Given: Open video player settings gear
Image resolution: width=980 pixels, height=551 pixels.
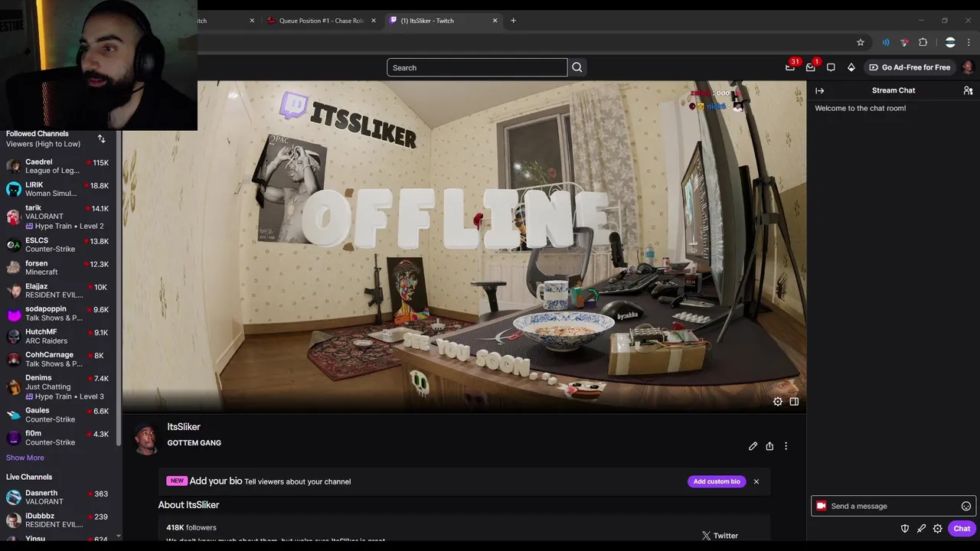Looking at the screenshot, I should click(778, 401).
